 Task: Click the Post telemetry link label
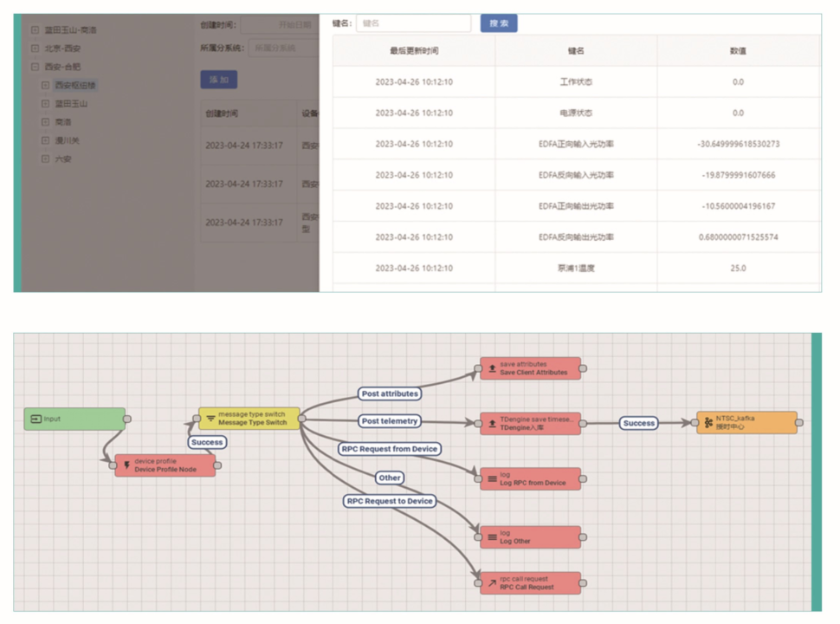click(x=390, y=422)
